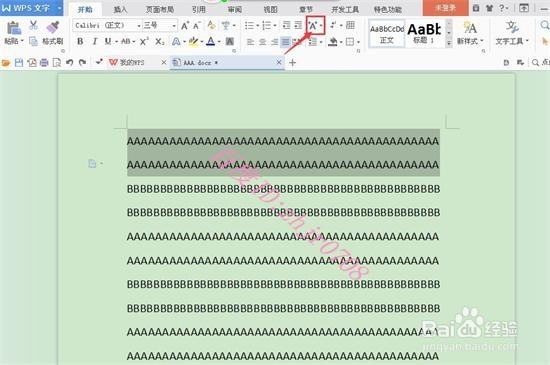Click the ribbon minimize icon near help
Image resolution: width=550 pixels, height=365 pixels.
pos(524,8)
